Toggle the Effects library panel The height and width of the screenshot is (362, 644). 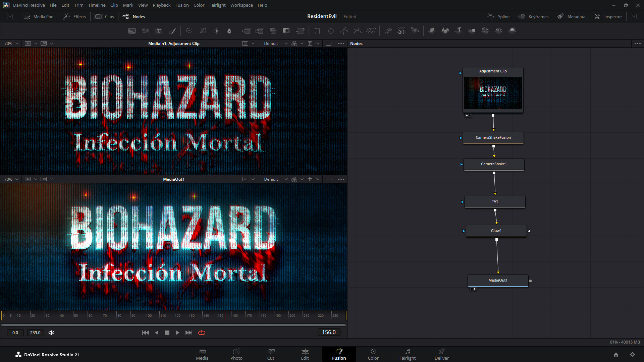pyautogui.click(x=74, y=16)
